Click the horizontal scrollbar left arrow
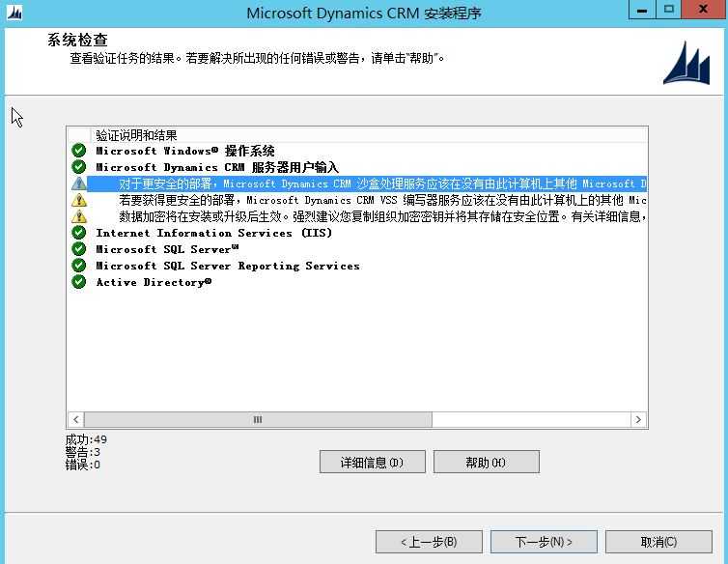 click(76, 419)
